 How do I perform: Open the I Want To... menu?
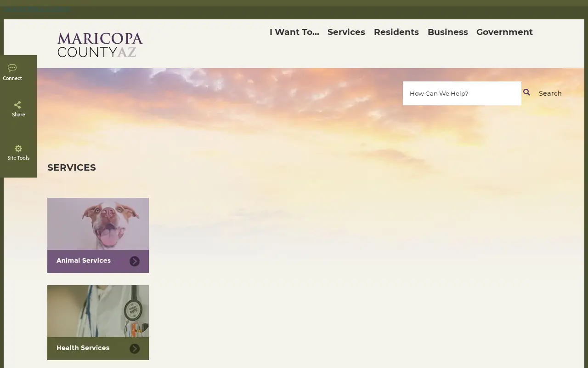(x=294, y=32)
